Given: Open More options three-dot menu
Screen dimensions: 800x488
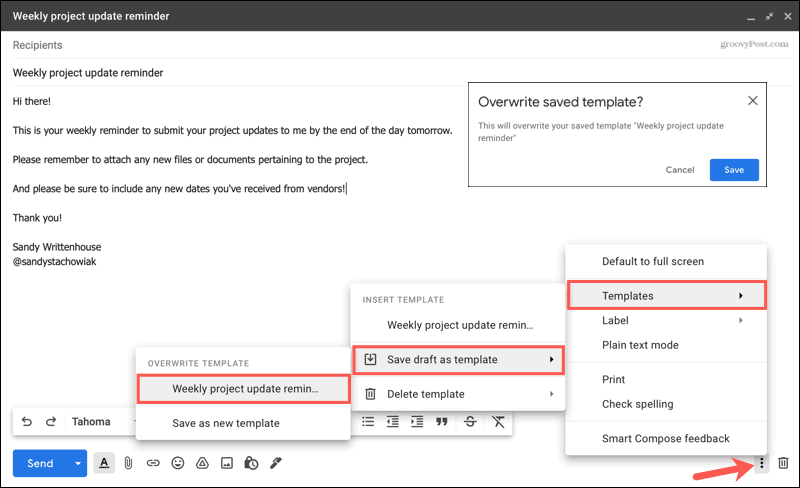Looking at the screenshot, I should click(761, 463).
